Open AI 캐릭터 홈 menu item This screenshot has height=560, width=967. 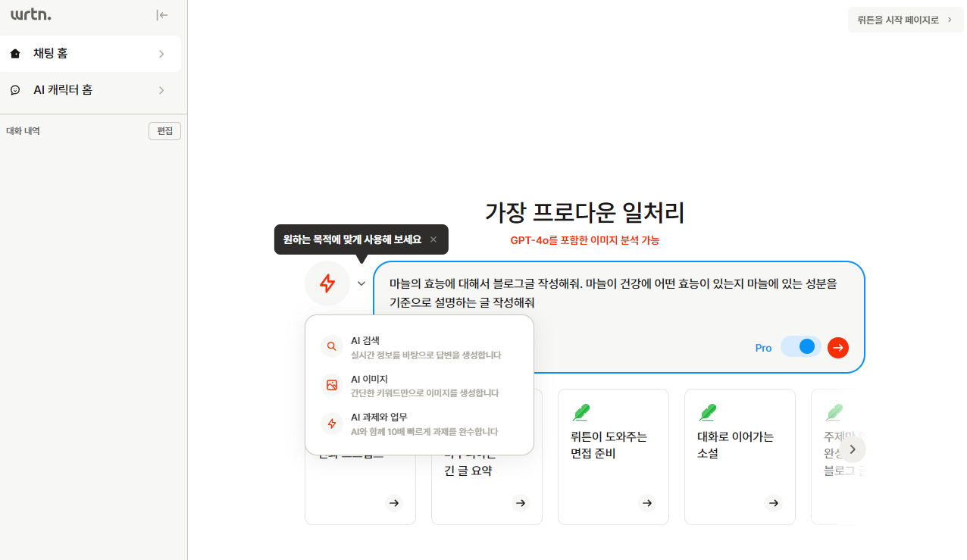[90, 90]
